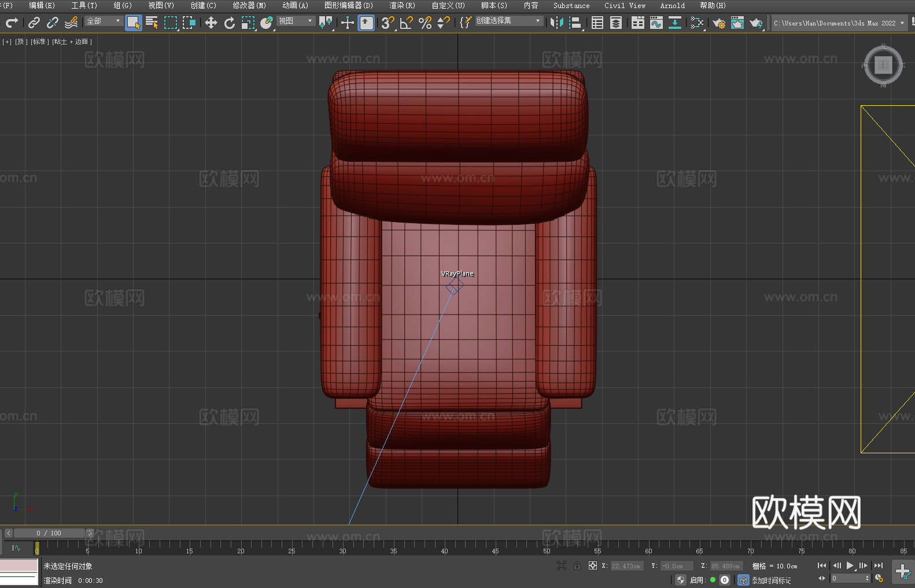Click Play Animation button
915x588 pixels.
[850, 565]
